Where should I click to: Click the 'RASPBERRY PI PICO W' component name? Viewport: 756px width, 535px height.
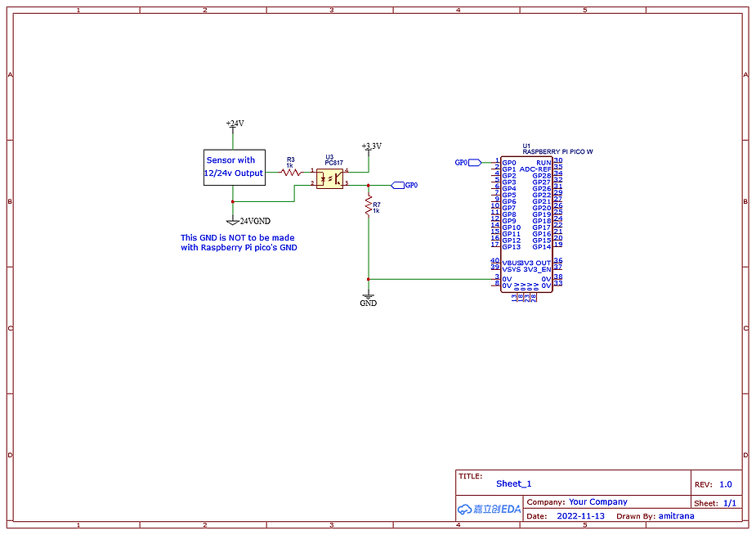(558, 151)
